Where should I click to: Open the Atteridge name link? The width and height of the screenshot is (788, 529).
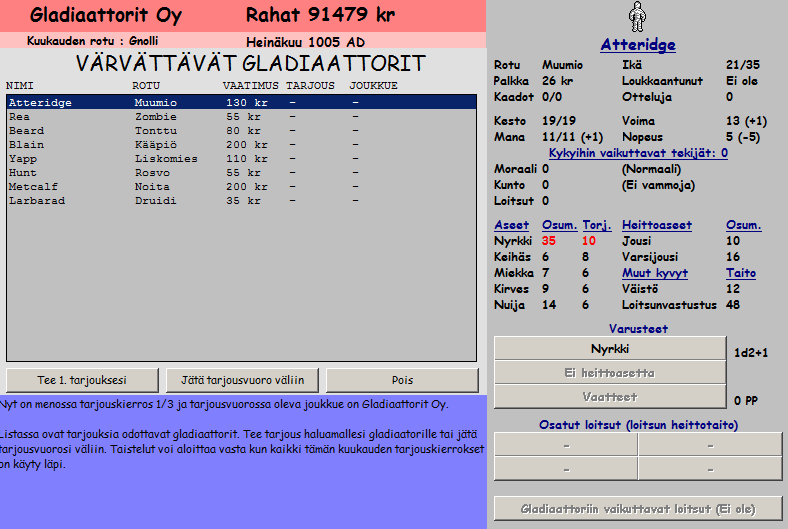(637, 45)
